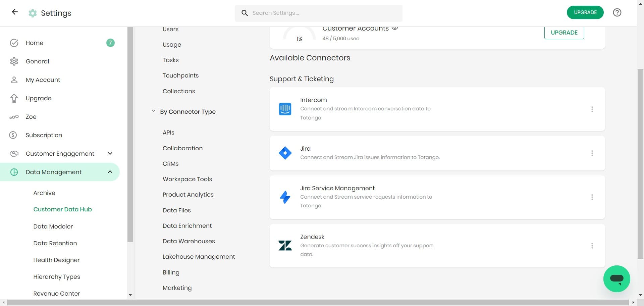Collapse the By Connector Type list
The width and height of the screenshot is (644, 306).
pyautogui.click(x=154, y=111)
